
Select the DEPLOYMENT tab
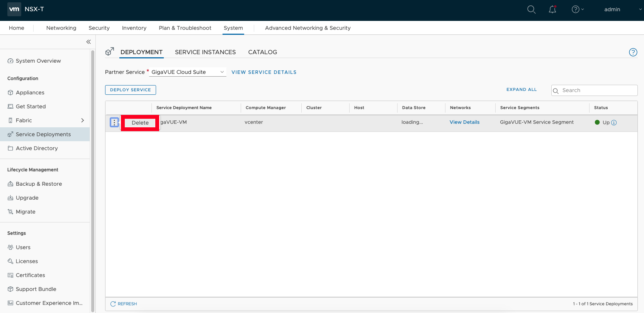coord(141,52)
